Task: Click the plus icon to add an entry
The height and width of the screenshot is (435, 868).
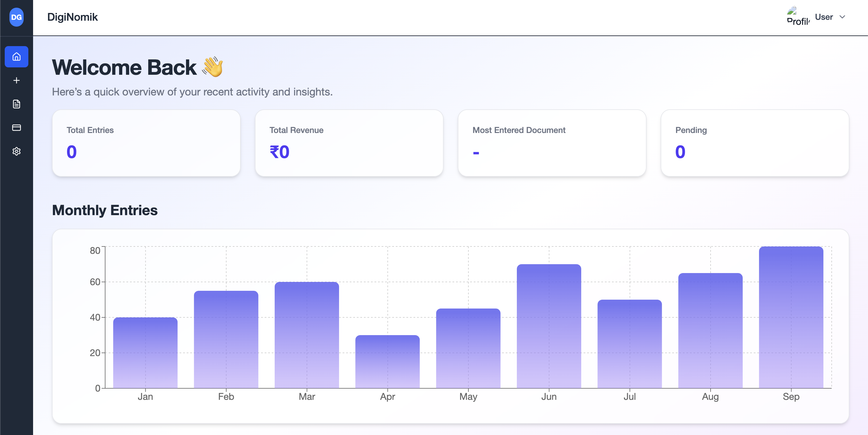Action: (x=16, y=80)
